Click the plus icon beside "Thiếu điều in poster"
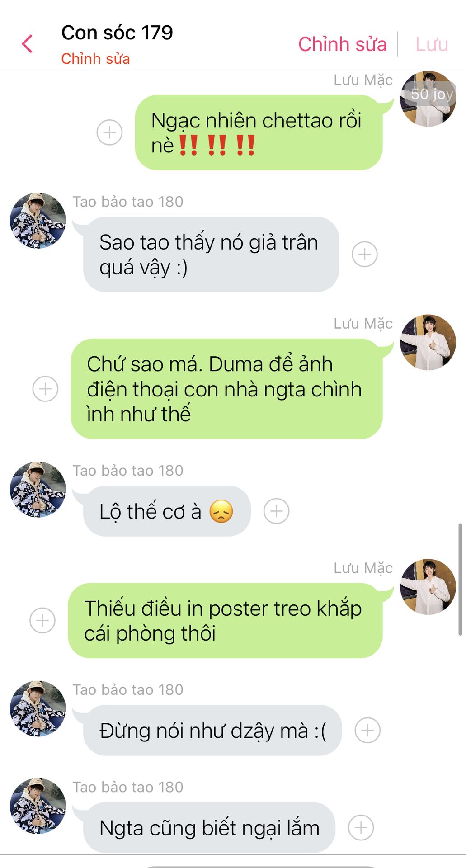Screen dimensions: 466x868 tap(42, 620)
